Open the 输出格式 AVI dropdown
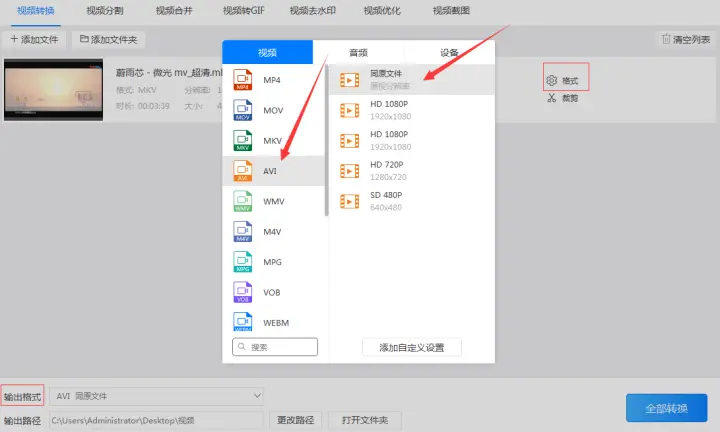Image resolution: width=720 pixels, height=432 pixels. point(156,396)
